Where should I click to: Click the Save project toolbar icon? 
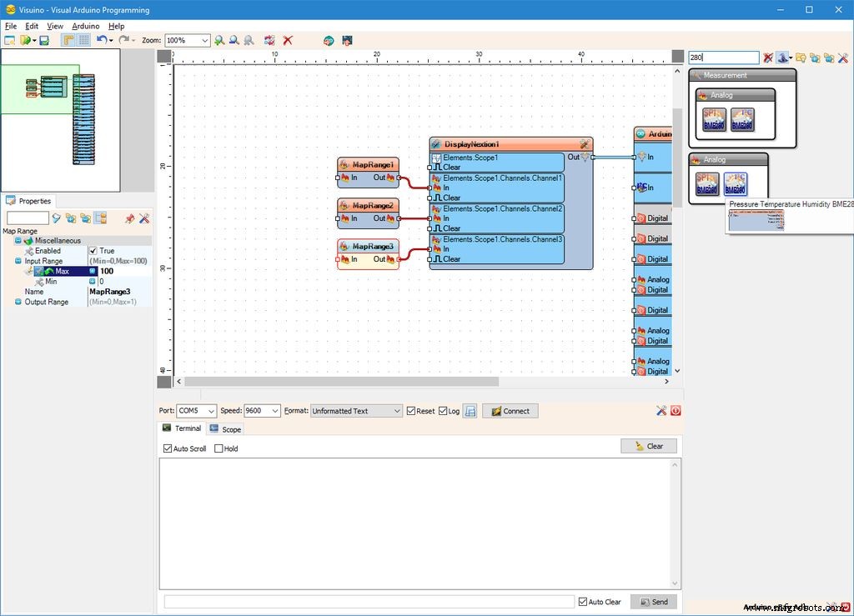pos(44,40)
